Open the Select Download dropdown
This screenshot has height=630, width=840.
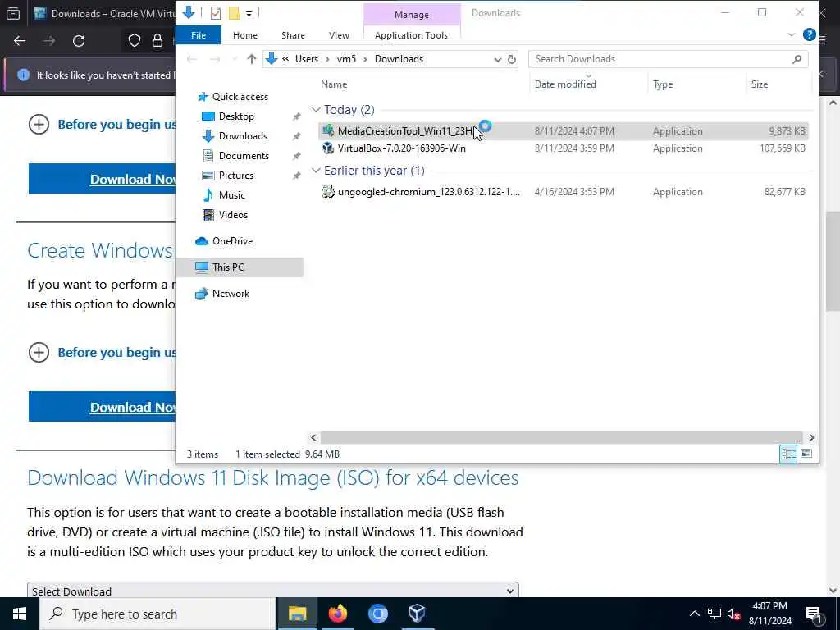coord(272,591)
